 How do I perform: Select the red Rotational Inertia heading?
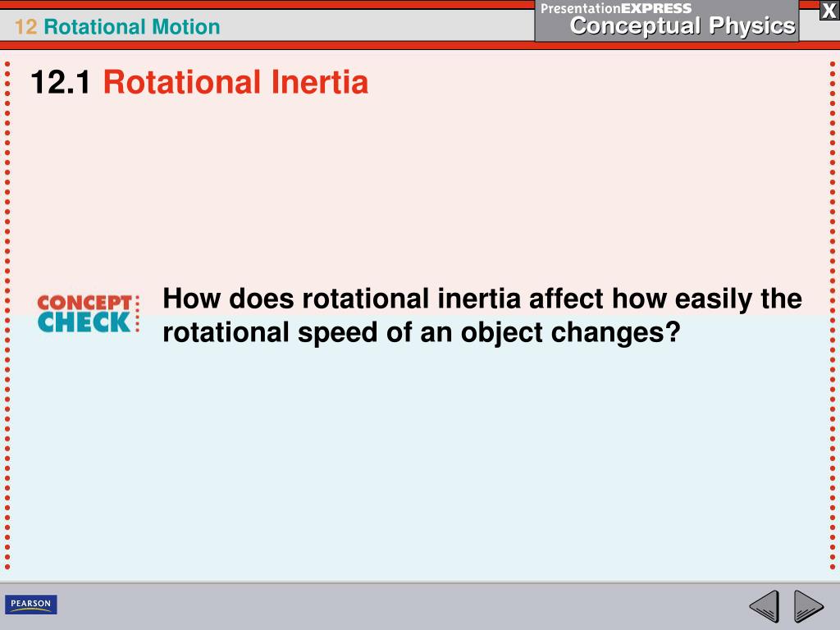pyautogui.click(x=235, y=83)
